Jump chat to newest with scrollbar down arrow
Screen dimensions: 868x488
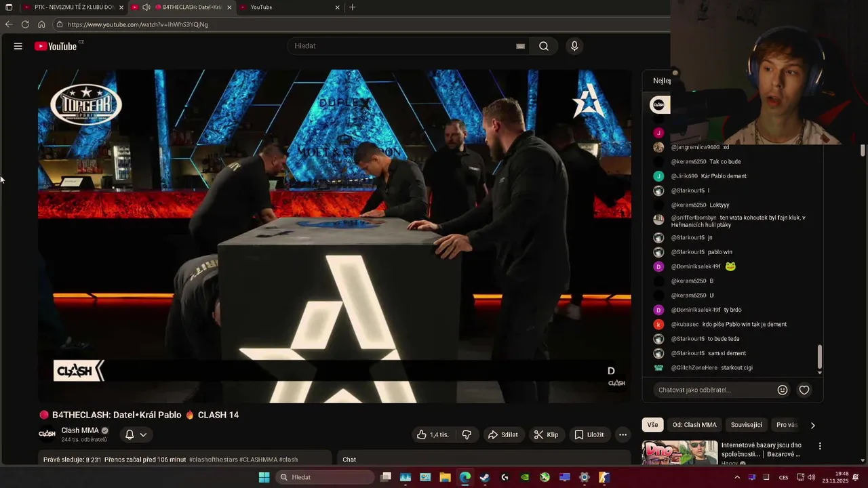tap(820, 372)
